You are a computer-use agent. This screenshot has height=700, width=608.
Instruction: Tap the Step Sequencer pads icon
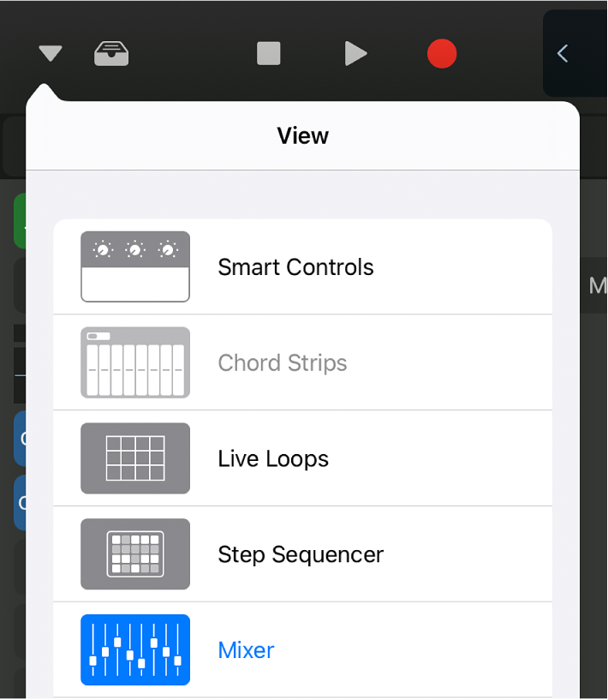134,554
